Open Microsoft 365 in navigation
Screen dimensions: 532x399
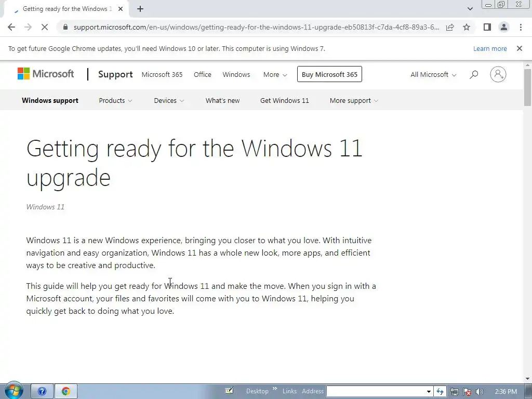tap(162, 75)
